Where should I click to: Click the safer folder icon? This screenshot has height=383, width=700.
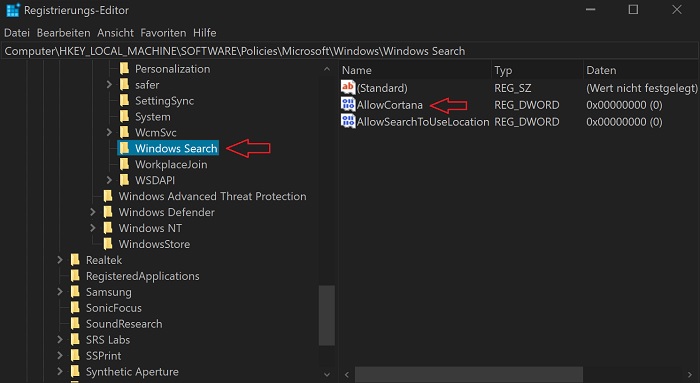pos(124,85)
